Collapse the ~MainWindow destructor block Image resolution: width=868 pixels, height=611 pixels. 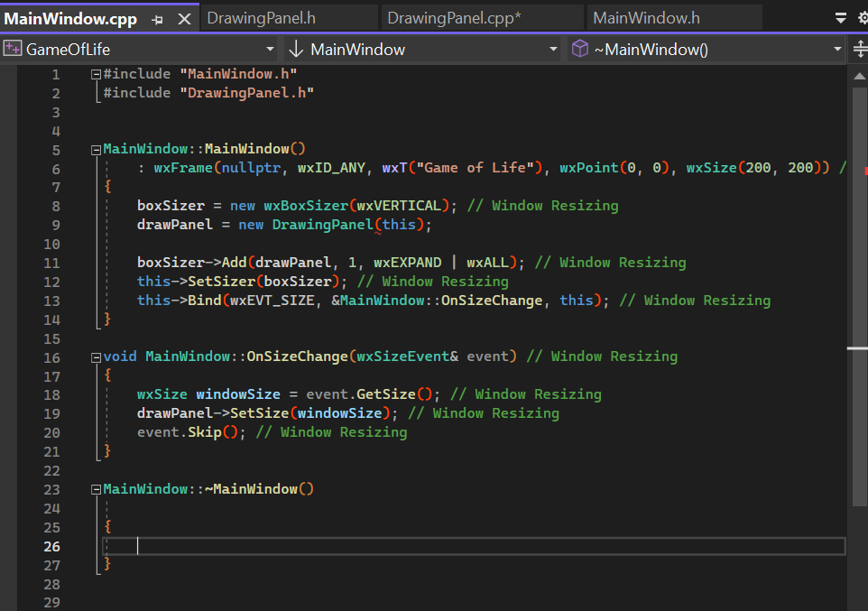pos(96,488)
